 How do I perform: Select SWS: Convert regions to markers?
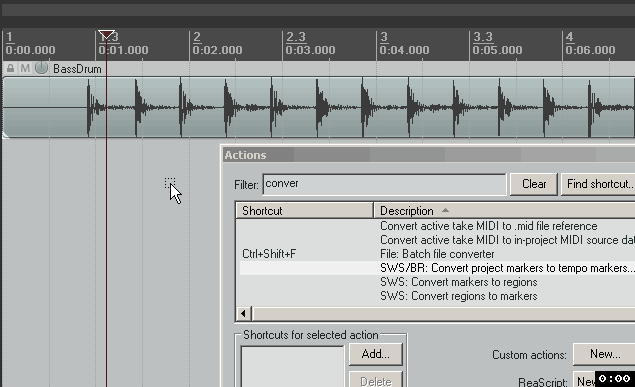click(458, 296)
